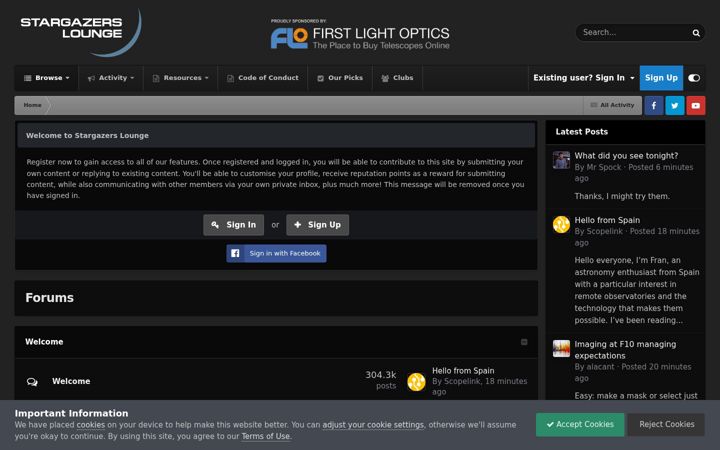Click Scopelink author name in forum row
Viewport: 720px width, 450px height.
[x=462, y=381]
